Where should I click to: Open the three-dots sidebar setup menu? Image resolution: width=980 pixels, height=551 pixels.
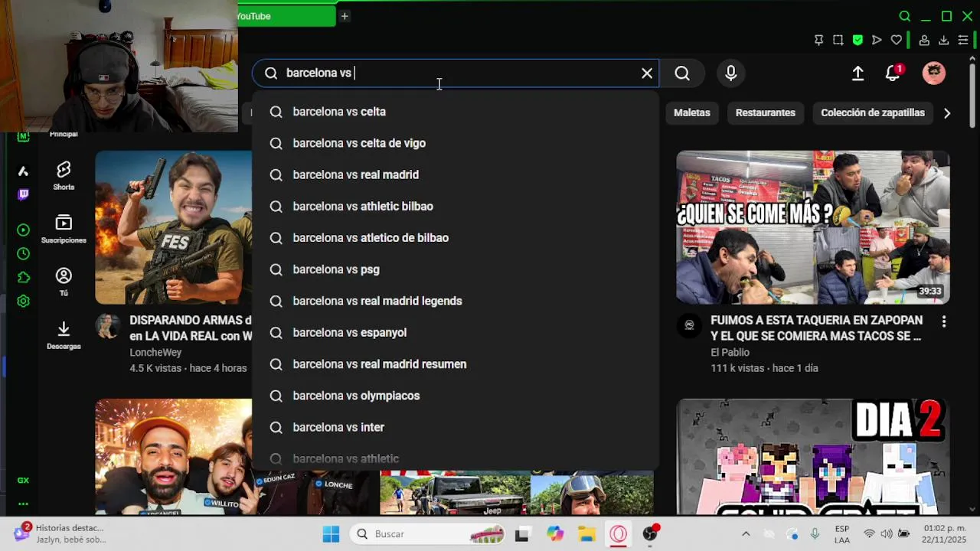coord(23,504)
